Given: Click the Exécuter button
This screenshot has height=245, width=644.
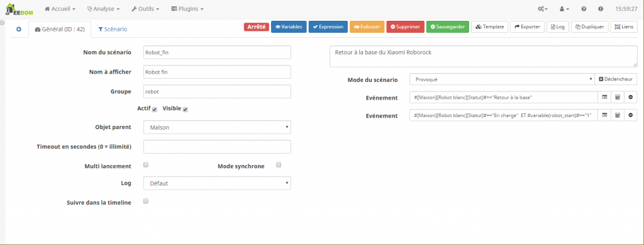Looking at the screenshot, I should 367,26.
